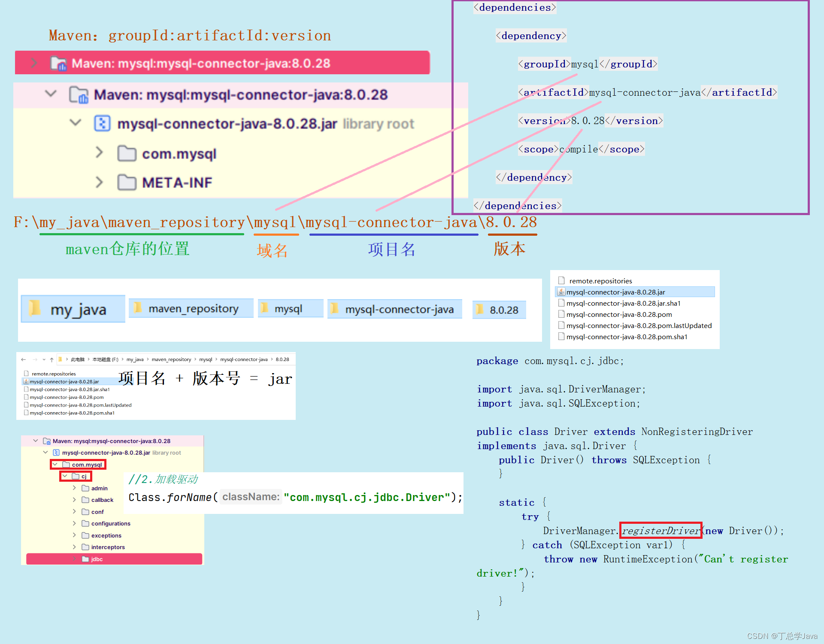Image resolution: width=824 pixels, height=644 pixels.
Task: Click 本地磁盘 (F:) in the breadcrumb
Action: [105, 360]
